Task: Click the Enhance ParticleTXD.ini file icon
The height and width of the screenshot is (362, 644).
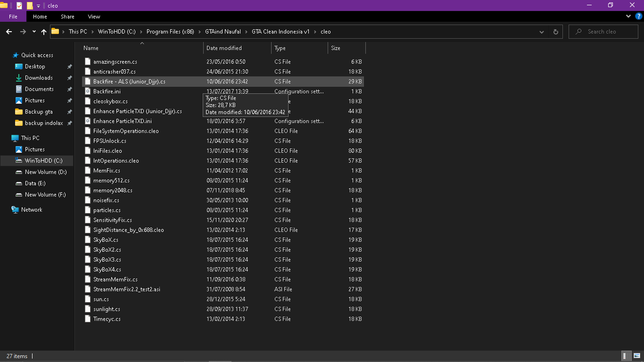Action: click(x=88, y=121)
